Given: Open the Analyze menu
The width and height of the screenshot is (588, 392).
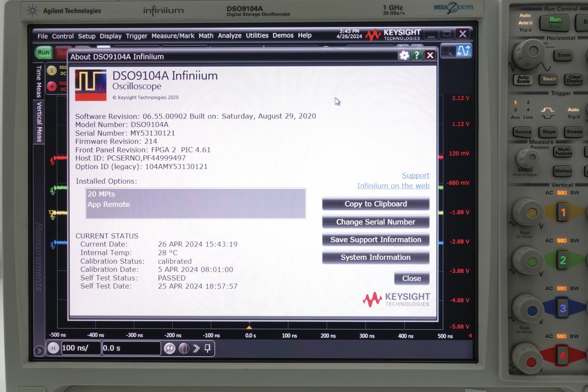Looking at the screenshot, I should 230,36.
